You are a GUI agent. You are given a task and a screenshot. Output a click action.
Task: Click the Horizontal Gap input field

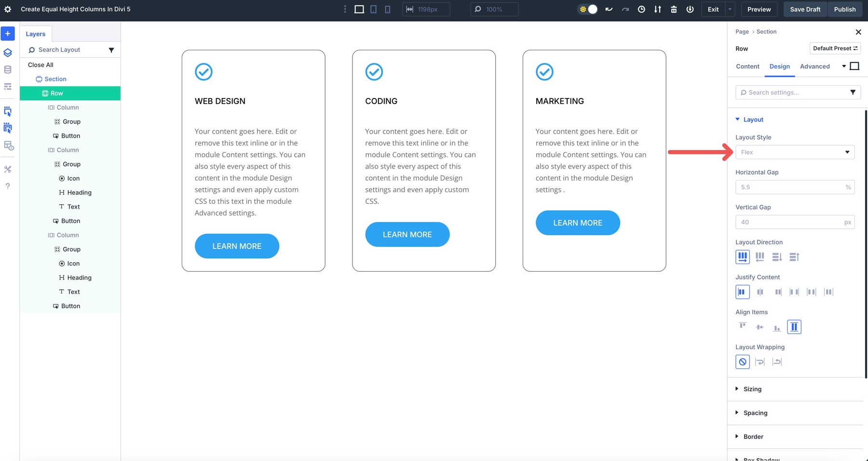[x=795, y=187]
